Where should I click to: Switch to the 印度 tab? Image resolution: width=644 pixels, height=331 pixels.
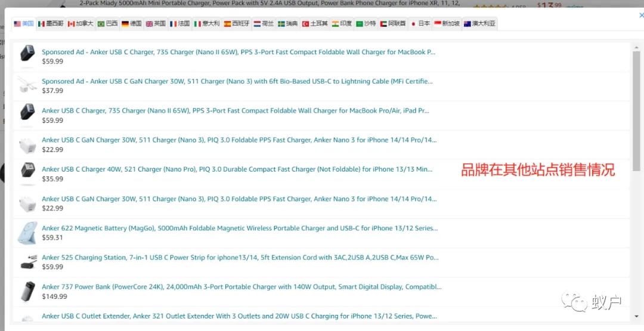pyautogui.click(x=342, y=24)
